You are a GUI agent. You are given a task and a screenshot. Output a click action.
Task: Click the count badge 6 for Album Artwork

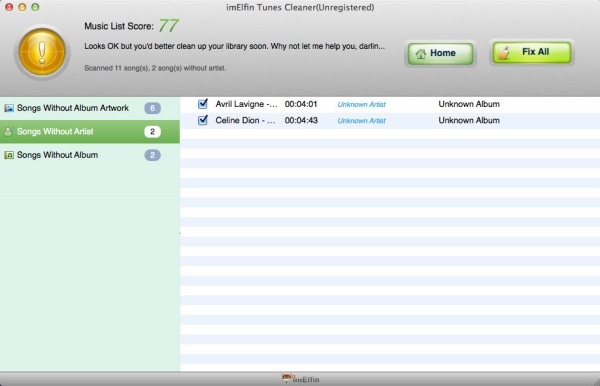152,108
